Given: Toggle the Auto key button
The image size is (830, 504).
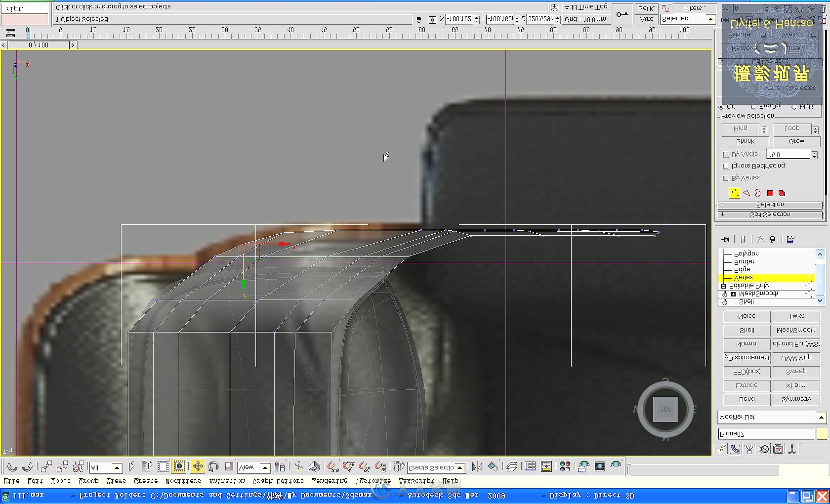Looking at the screenshot, I should (x=647, y=19).
